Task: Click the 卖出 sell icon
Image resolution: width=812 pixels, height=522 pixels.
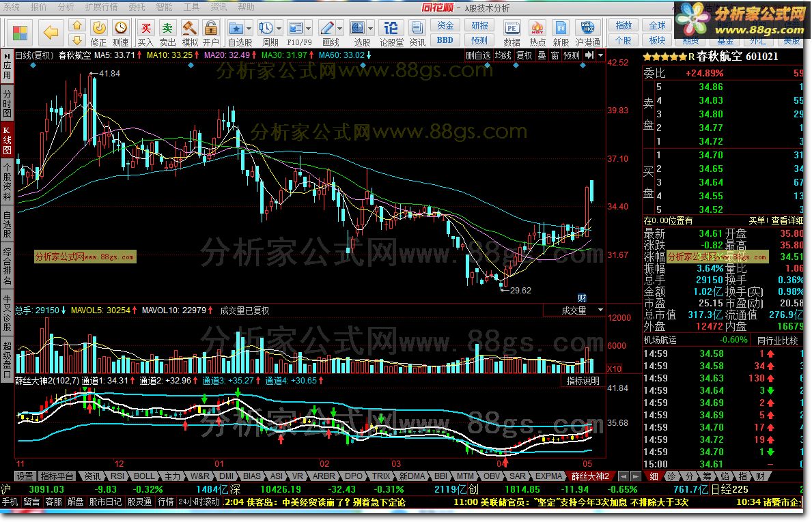Action: click(167, 28)
